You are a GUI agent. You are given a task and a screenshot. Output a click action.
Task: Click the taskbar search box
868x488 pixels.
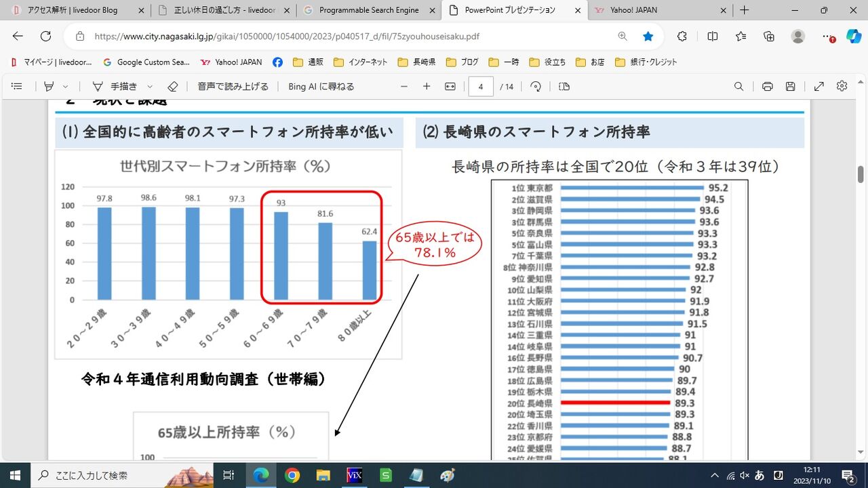123,475
